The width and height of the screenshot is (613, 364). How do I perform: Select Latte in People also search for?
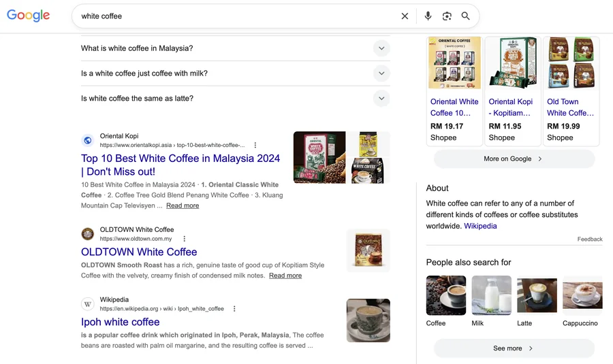click(x=537, y=301)
